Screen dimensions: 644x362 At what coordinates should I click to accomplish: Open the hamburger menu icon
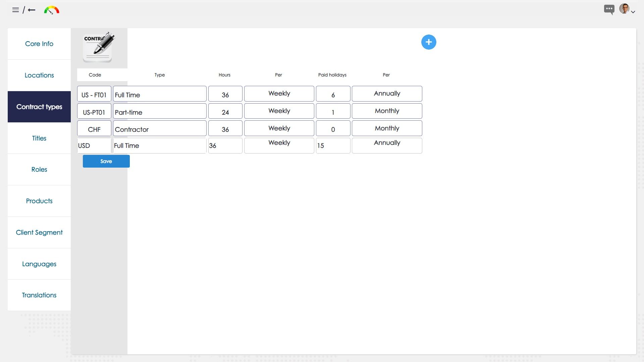tap(15, 10)
